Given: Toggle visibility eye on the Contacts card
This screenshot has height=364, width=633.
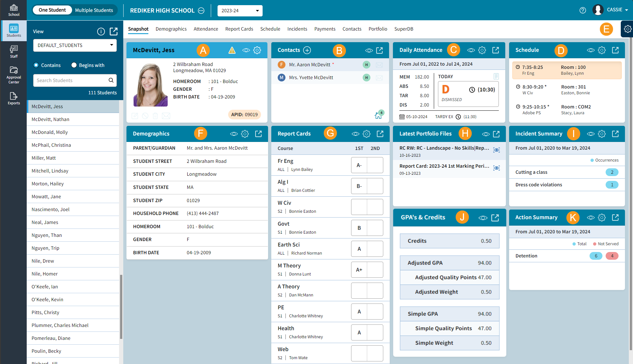Looking at the screenshot, I should point(368,50).
